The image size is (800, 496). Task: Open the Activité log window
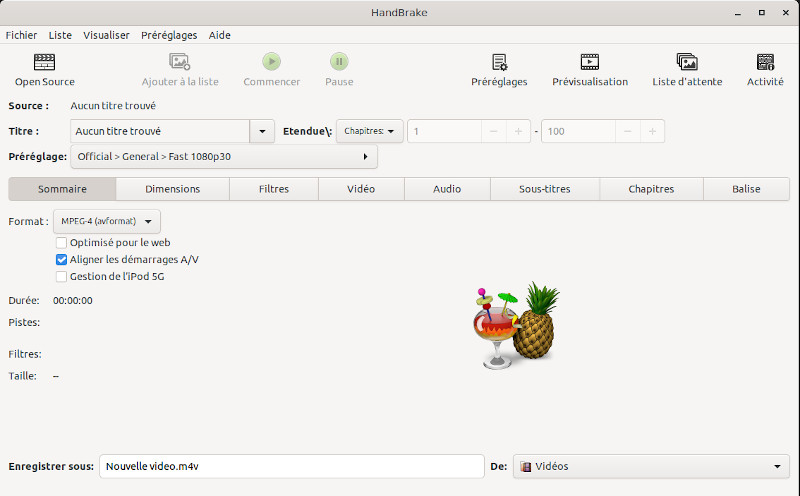coord(765,62)
